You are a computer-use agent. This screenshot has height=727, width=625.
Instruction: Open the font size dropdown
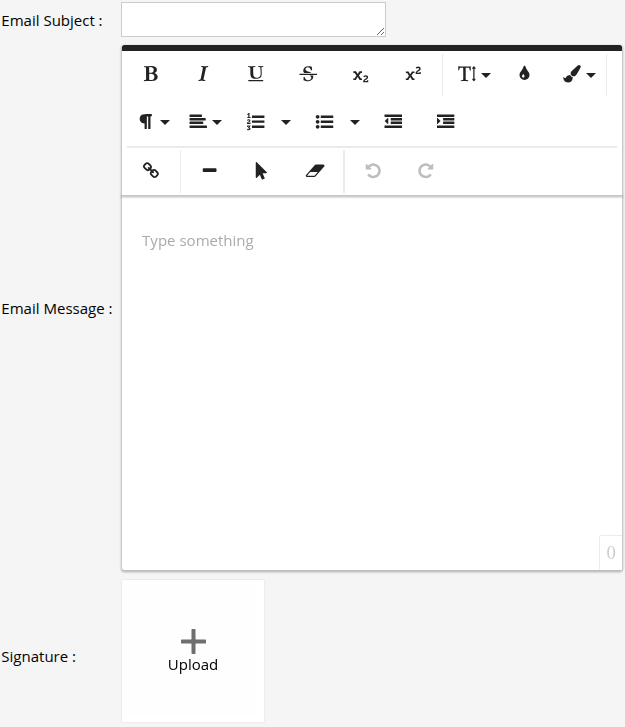[x=473, y=74]
